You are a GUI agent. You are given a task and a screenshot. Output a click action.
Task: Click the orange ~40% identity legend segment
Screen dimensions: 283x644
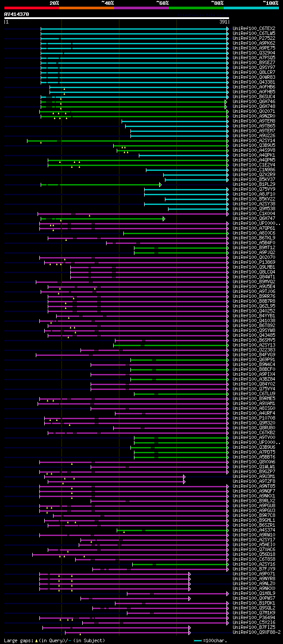87,8
